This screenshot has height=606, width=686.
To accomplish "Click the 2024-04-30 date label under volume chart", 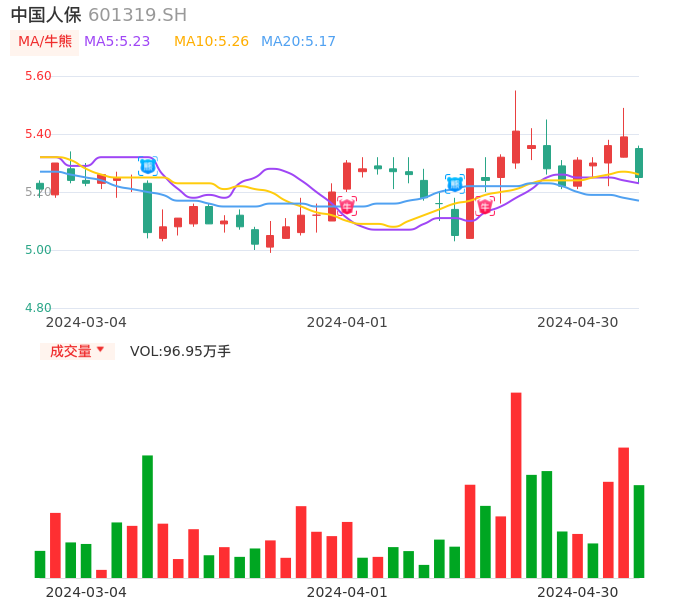I will tap(577, 592).
